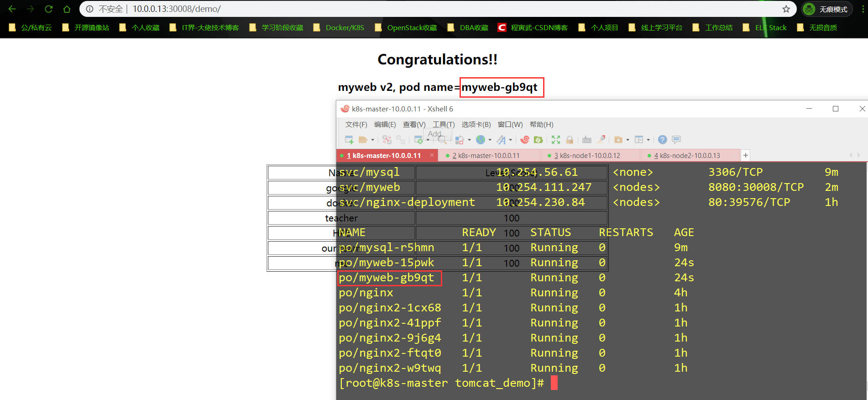Viewport: 868px width, 400px height.
Task: Click the Xshell chat bubble icon
Action: [676, 140]
